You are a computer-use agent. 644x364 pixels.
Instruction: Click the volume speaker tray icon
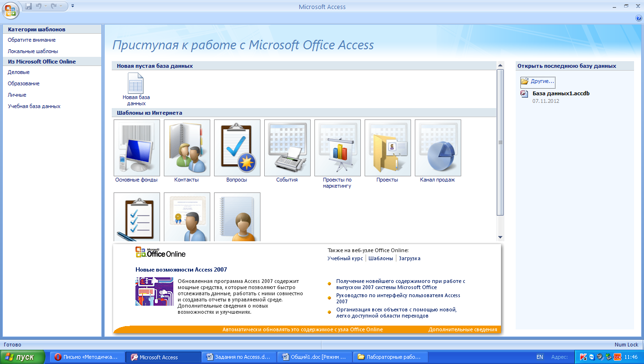coord(600,357)
